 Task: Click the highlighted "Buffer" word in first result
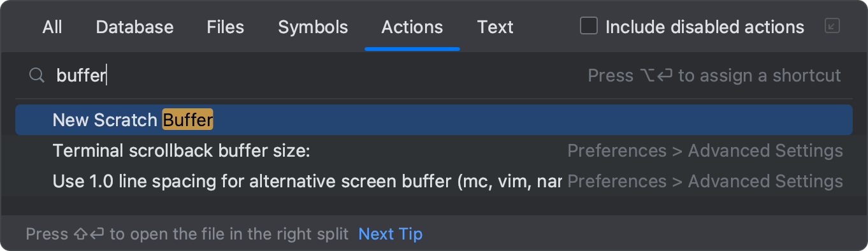[187, 120]
